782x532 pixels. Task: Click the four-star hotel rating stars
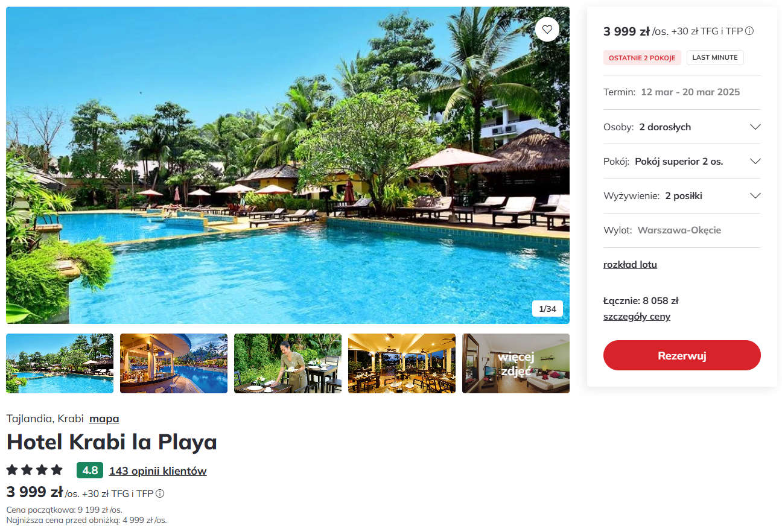tap(34, 470)
